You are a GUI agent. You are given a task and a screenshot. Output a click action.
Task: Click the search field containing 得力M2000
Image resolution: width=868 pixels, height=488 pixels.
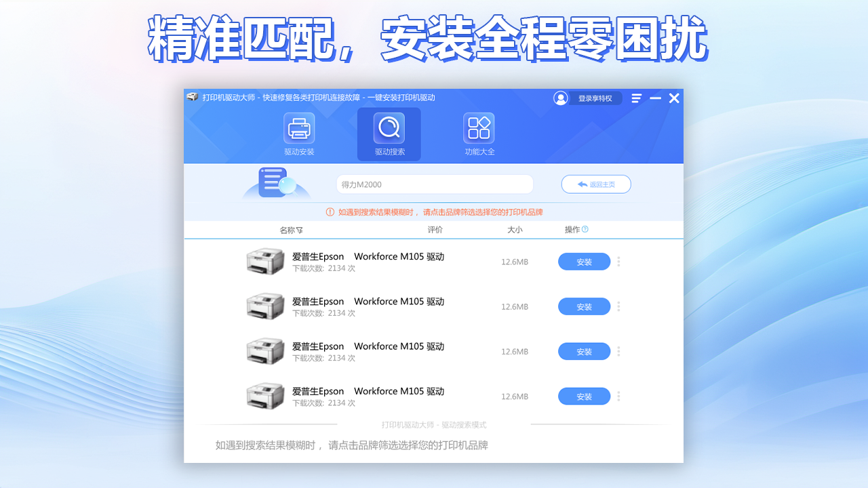tap(434, 184)
